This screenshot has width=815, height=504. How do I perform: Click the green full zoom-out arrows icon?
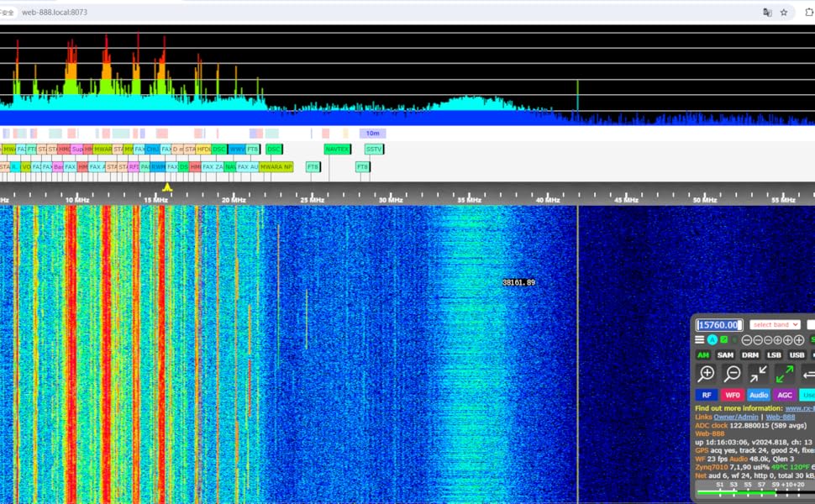pos(785,374)
